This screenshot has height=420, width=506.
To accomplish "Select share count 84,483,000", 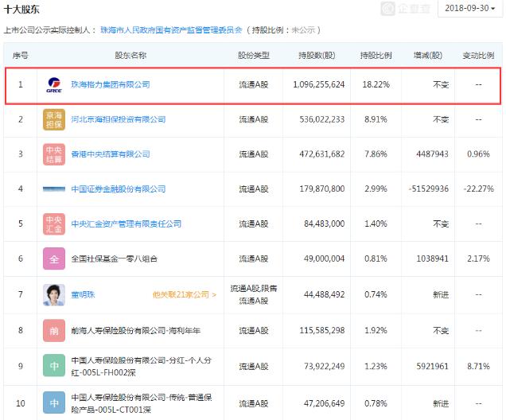I will click(325, 224).
